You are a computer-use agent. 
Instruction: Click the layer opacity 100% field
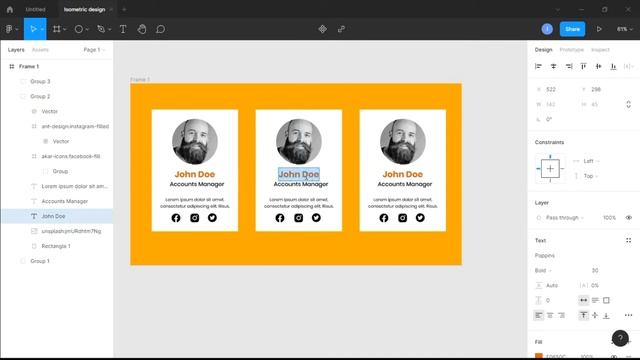tap(609, 218)
